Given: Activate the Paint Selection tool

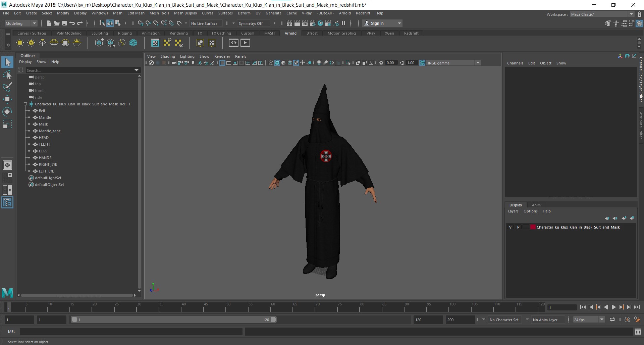Looking at the screenshot, I should tap(7, 87).
